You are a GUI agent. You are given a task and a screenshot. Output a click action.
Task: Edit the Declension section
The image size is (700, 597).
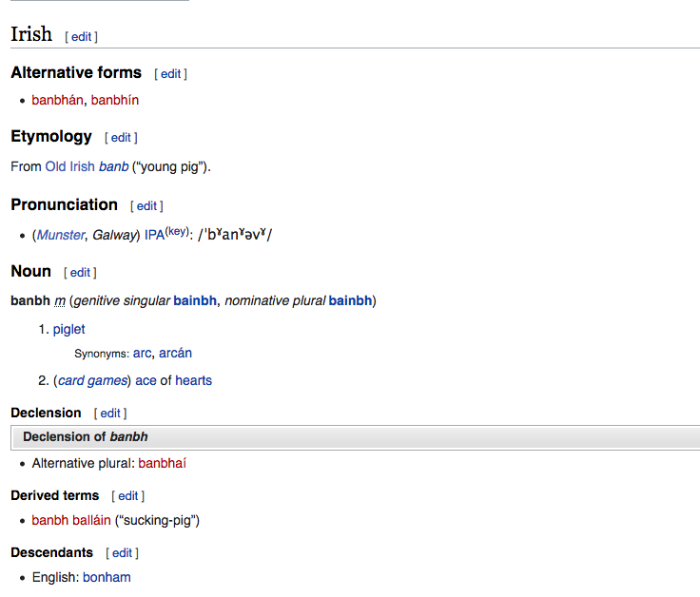(x=110, y=414)
